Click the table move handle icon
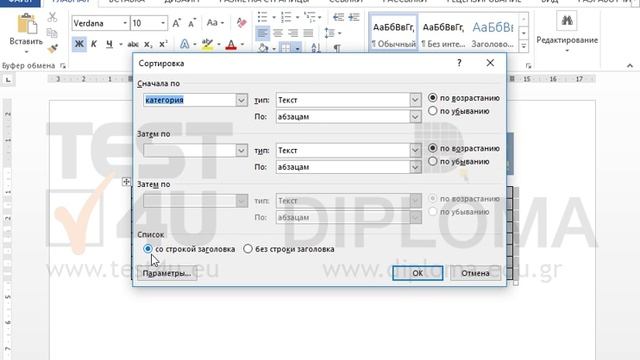 pos(126,182)
